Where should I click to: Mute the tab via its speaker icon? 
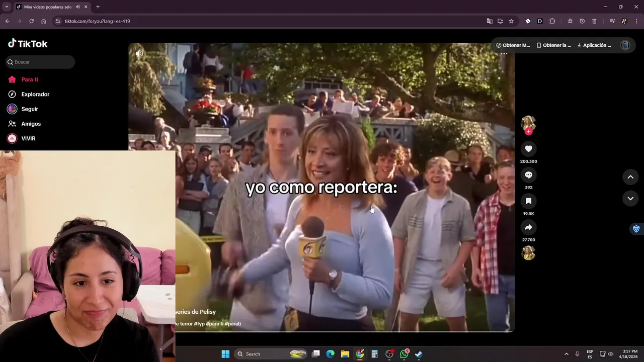77,7
